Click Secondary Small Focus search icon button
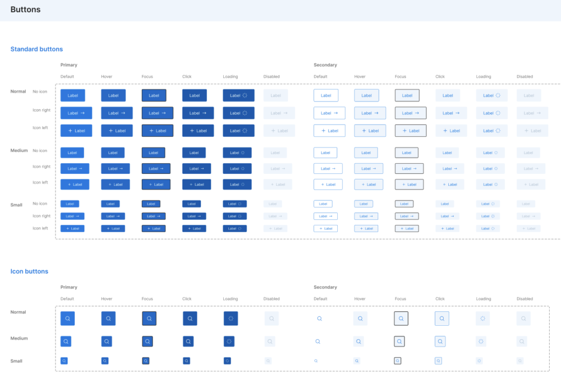The image size is (561, 392). point(398,361)
